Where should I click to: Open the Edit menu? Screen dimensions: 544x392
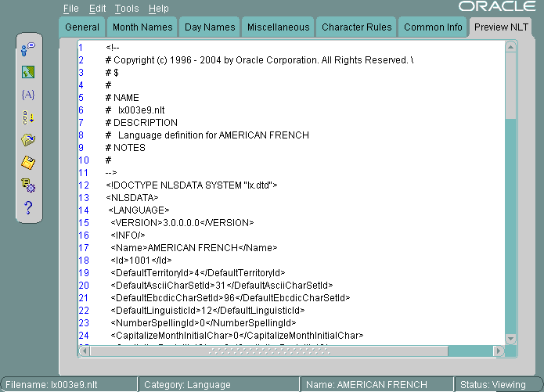[97, 9]
